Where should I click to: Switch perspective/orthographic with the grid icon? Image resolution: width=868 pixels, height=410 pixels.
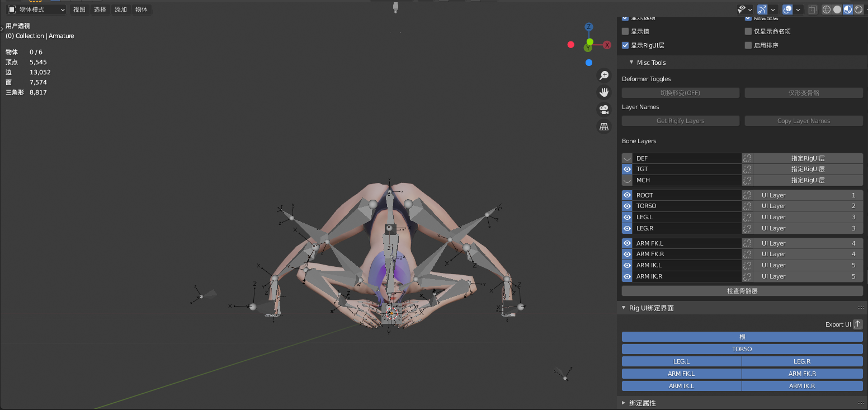point(604,127)
